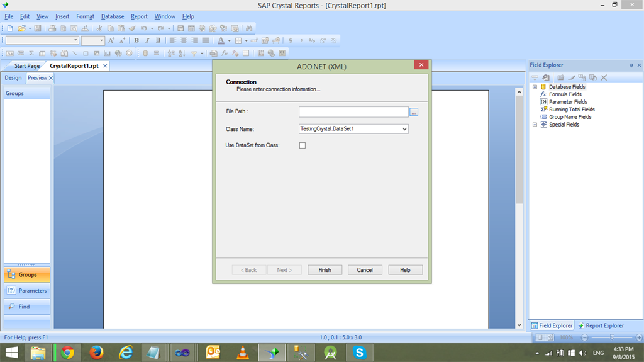
Task: Open Skype from taskbar
Action: pyautogui.click(x=359, y=353)
